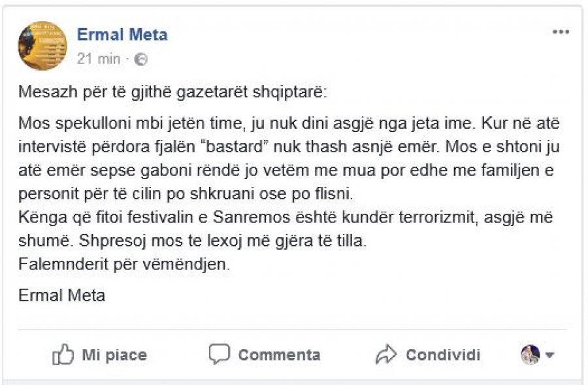Screen dimensions: 588x385
Task: Click the "21 min" post timestamp
Action: tap(98, 59)
